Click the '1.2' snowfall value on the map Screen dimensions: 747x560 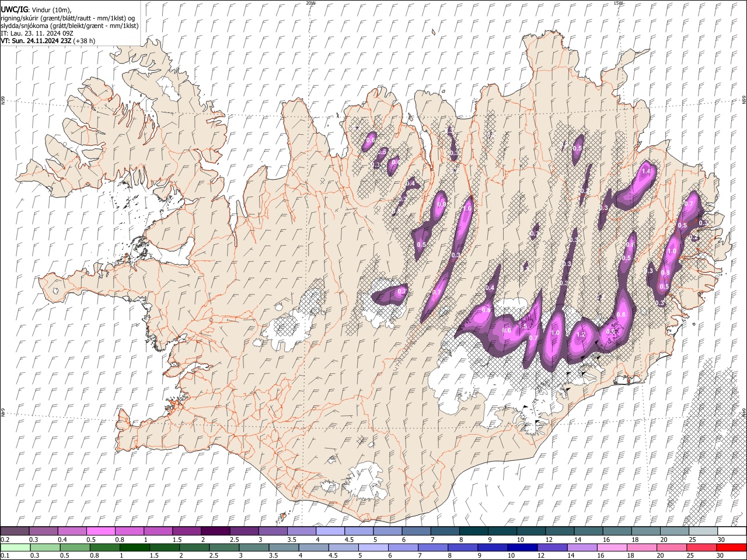[580, 335]
